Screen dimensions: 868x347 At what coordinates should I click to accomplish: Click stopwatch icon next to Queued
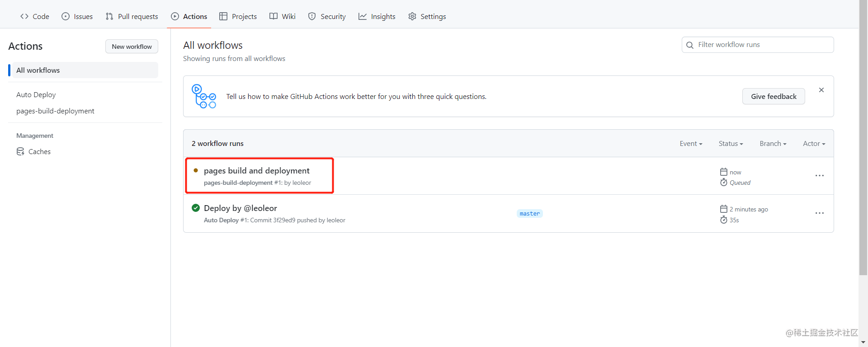tap(724, 182)
